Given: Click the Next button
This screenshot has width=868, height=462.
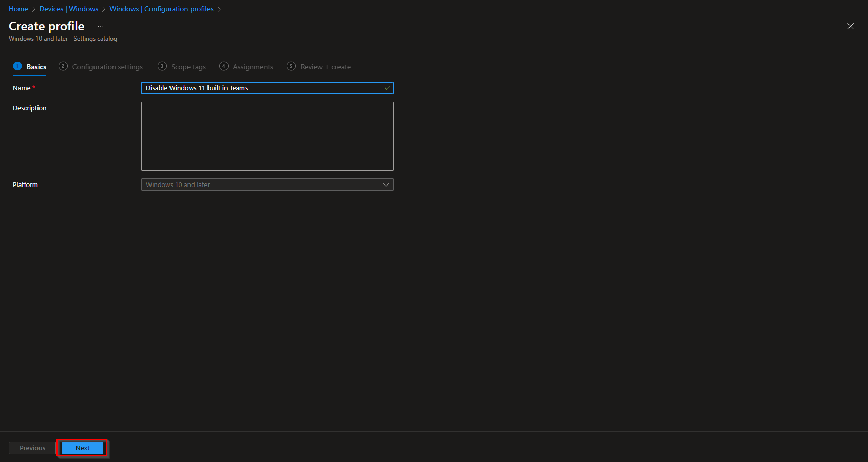Looking at the screenshot, I should click(x=83, y=448).
